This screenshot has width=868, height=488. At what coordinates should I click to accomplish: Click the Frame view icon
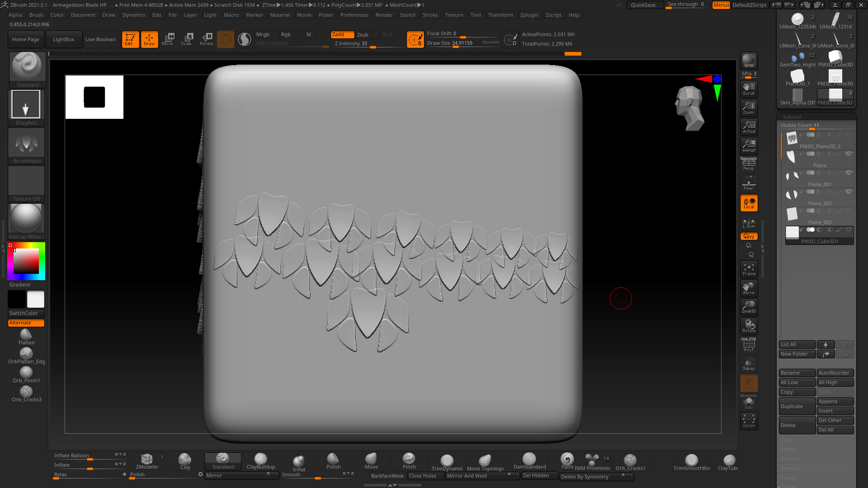coord(749,269)
